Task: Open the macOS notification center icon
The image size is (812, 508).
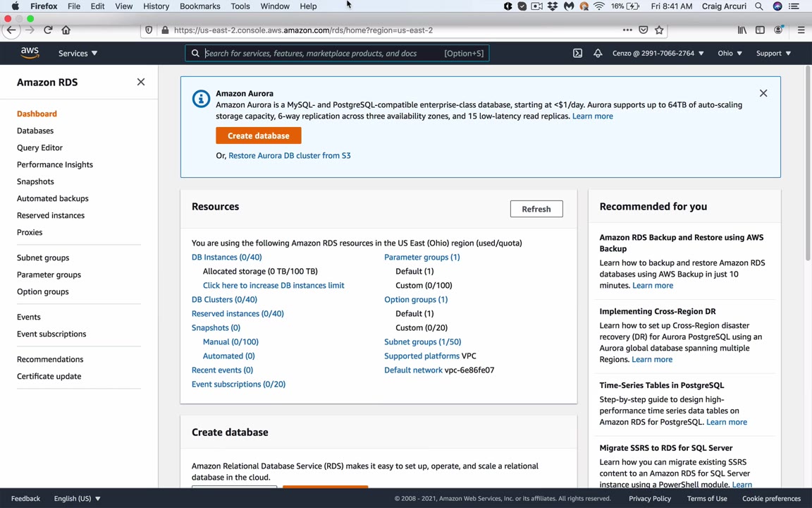Action: pyautogui.click(x=794, y=6)
